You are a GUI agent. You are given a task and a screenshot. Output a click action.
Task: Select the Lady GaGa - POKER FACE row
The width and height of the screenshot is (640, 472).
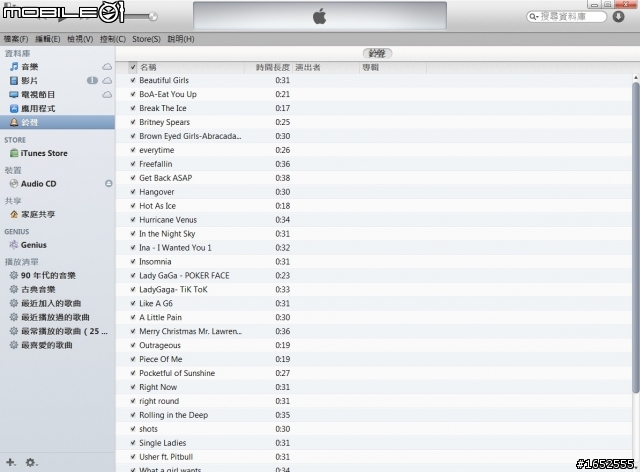pos(374,276)
